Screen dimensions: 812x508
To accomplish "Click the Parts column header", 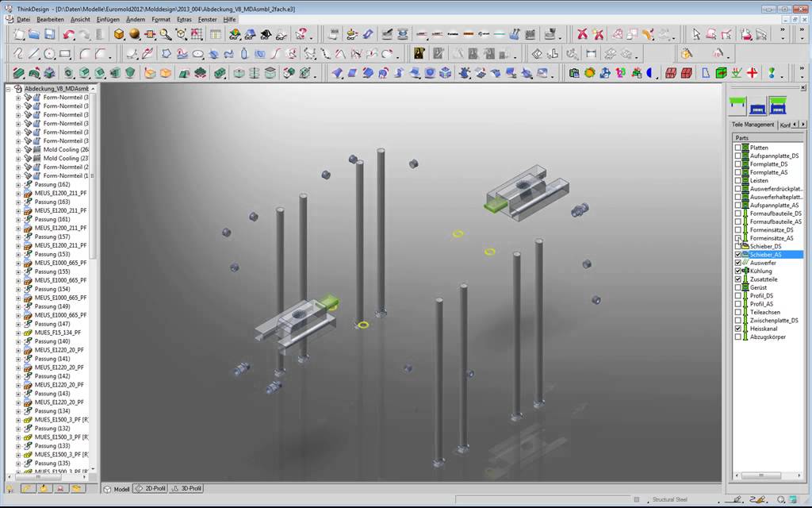I will pyautogui.click(x=768, y=138).
